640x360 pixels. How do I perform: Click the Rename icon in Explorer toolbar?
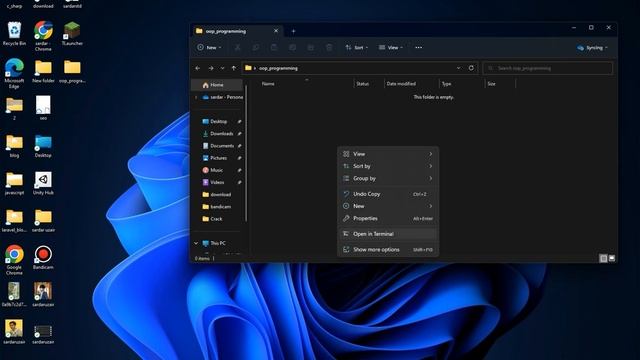(x=292, y=48)
